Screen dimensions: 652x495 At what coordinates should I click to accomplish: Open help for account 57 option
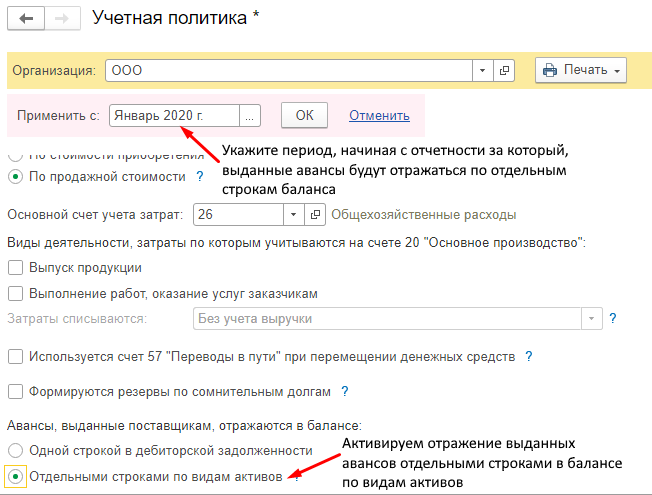529,356
